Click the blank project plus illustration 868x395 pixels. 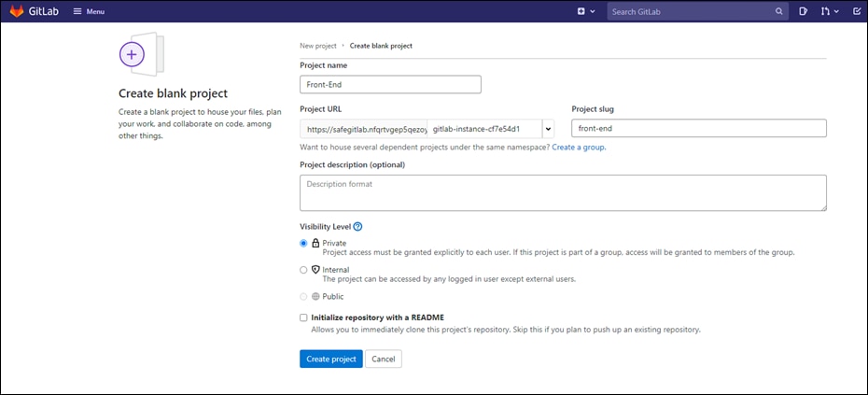[132, 55]
